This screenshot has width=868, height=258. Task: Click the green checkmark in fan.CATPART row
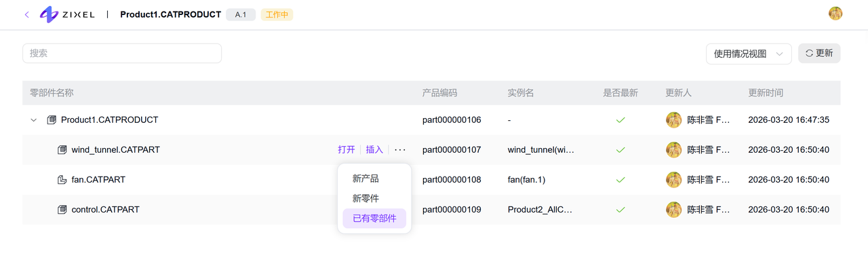(x=620, y=180)
